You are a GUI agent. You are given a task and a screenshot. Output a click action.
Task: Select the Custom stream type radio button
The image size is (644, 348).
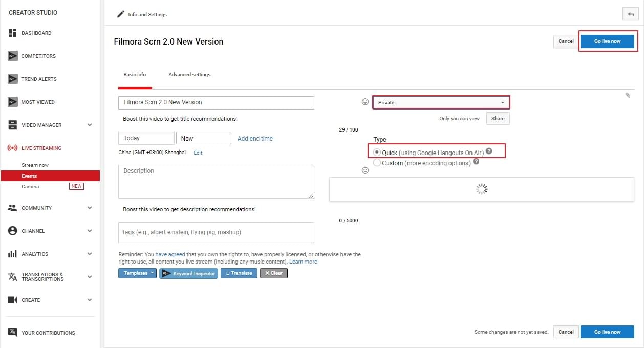click(x=377, y=163)
